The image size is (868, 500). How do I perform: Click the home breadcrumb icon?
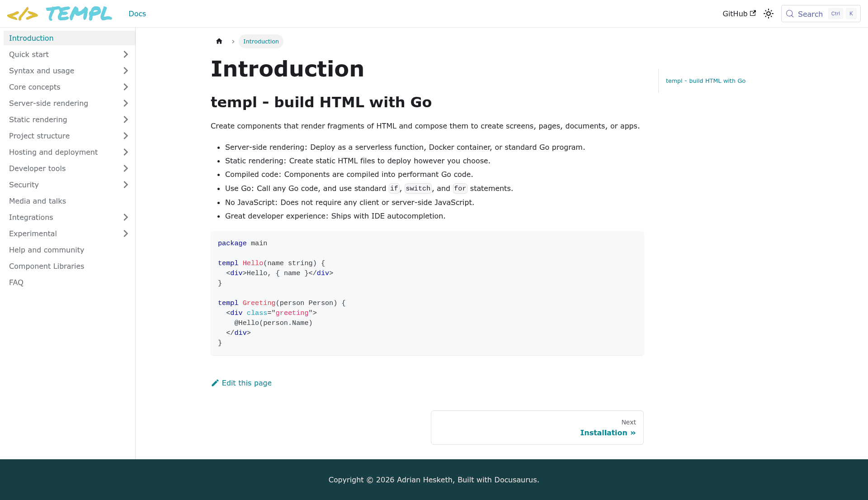219,41
